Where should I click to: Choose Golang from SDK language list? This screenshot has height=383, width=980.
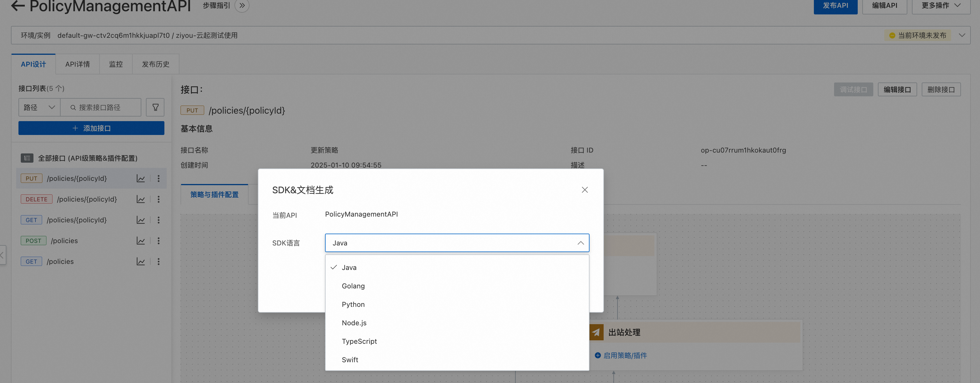tap(353, 286)
